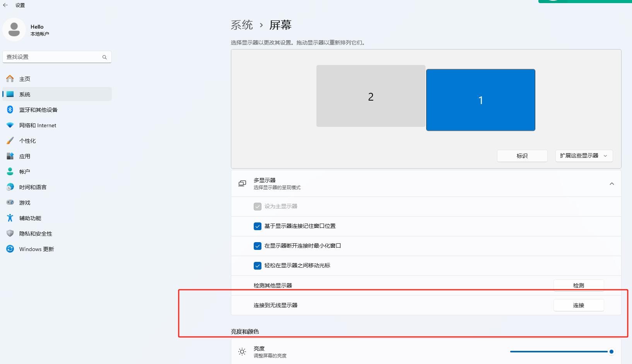Image resolution: width=632 pixels, height=364 pixels.
Task: Click the accessibility figure icon
Action: click(10, 218)
